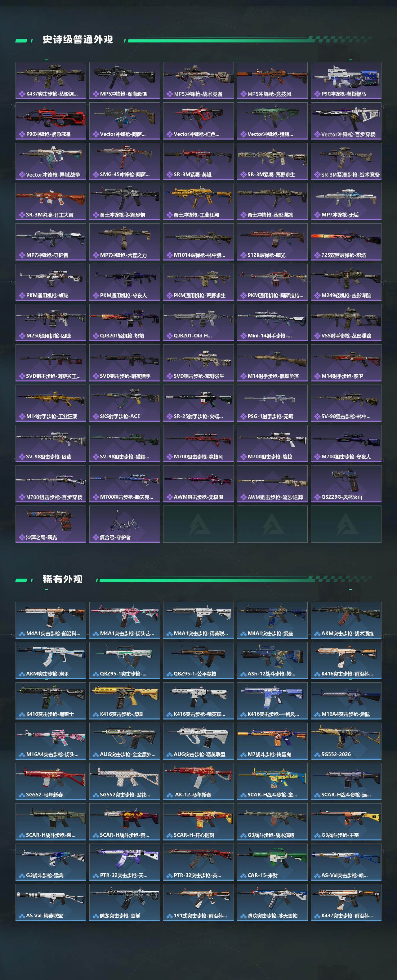Select the K437突击步枪-丛影谍 skin card
The width and height of the screenshot is (397, 980).
(51, 81)
